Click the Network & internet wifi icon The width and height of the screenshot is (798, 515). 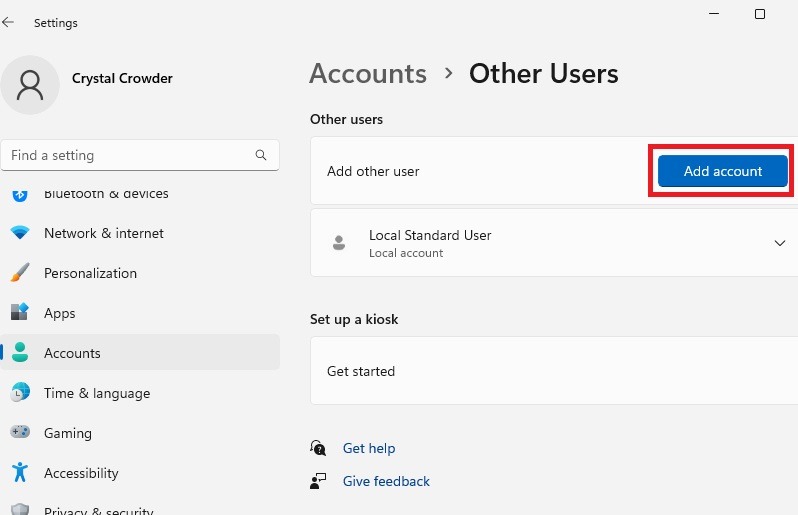pyautogui.click(x=20, y=233)
